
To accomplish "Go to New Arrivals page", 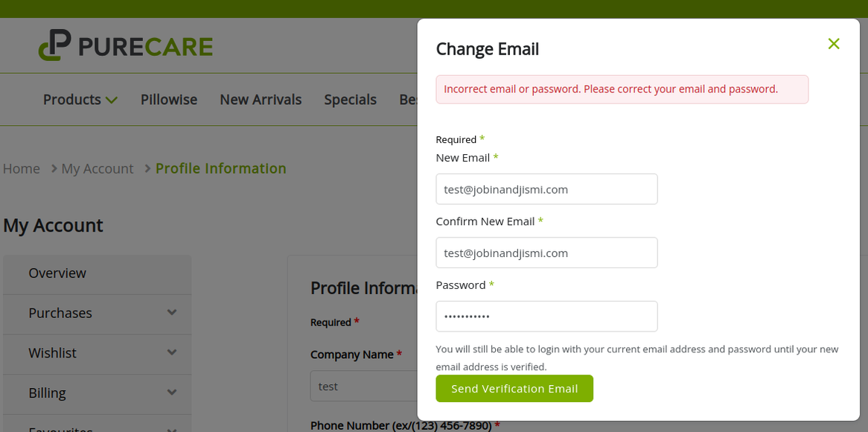I will (x=261, y=100).
